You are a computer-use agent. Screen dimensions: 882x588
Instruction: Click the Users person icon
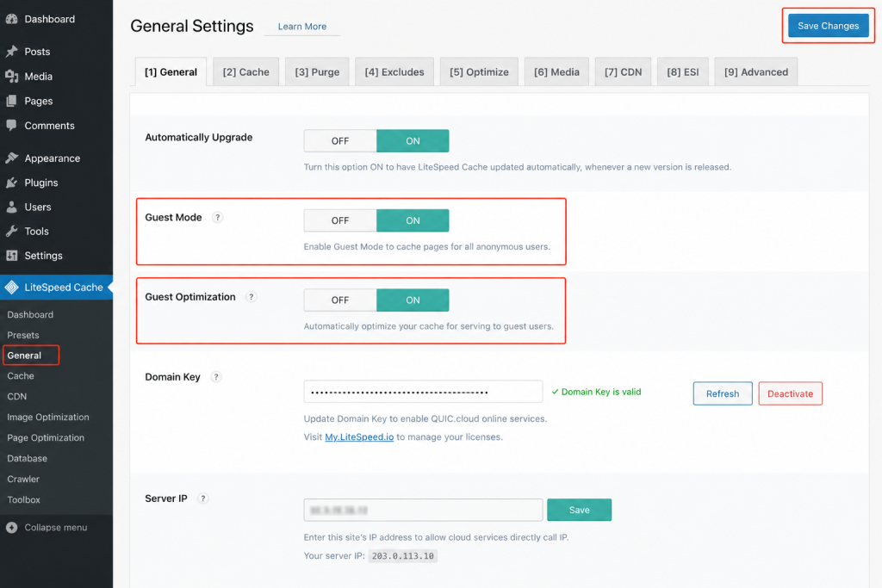pyautogui.click(x=11, y=207)
